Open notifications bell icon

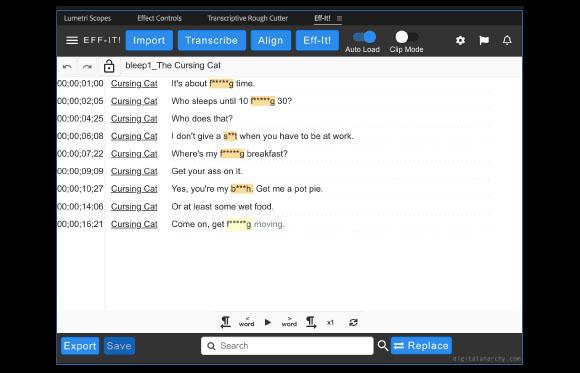coord(507,40)
